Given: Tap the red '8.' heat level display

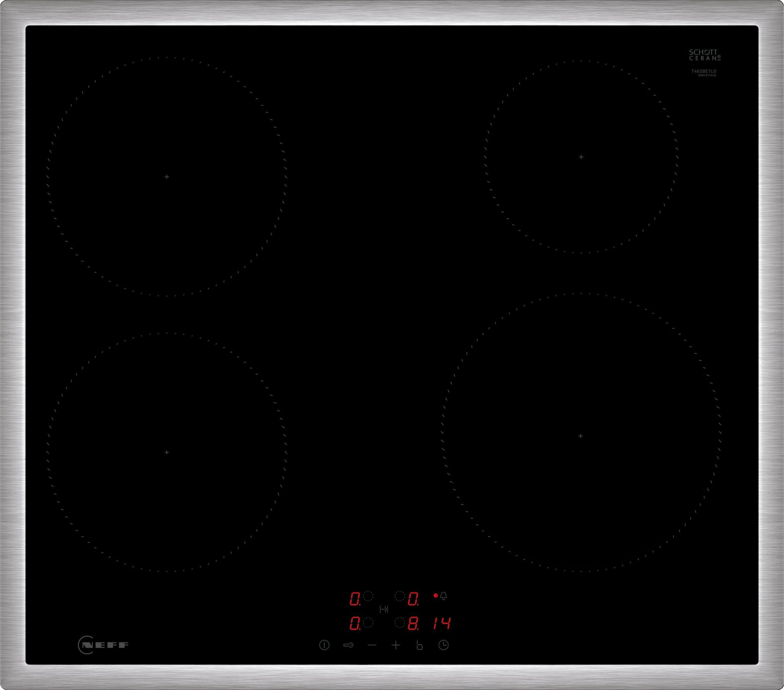Looking at the screenshot, I should pyautogui.click(x=413, y=623).
